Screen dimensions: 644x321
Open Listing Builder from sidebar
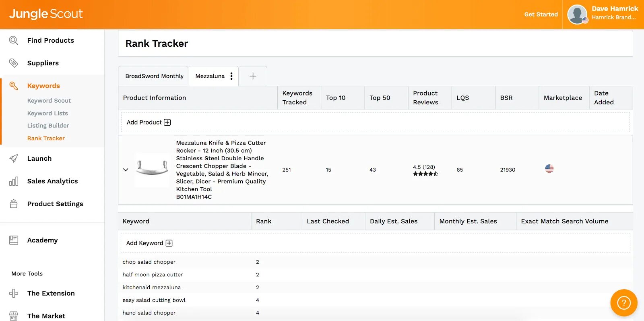click(48, 126)
